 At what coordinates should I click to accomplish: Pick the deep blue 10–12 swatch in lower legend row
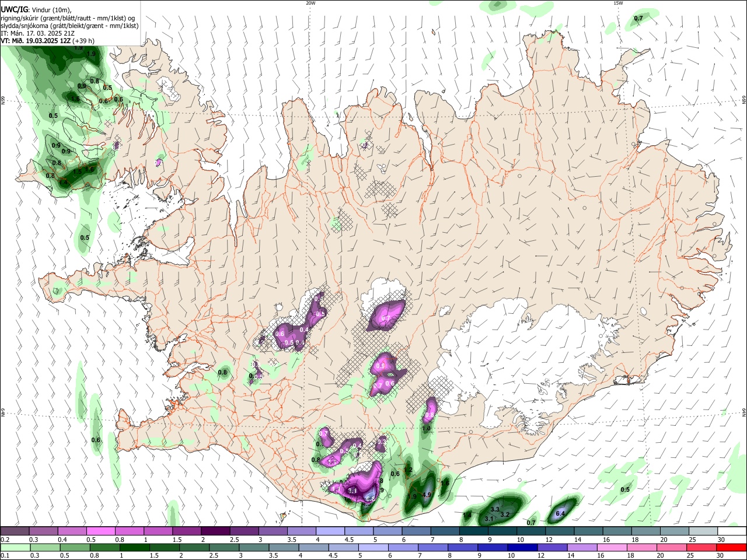(522, 547)
